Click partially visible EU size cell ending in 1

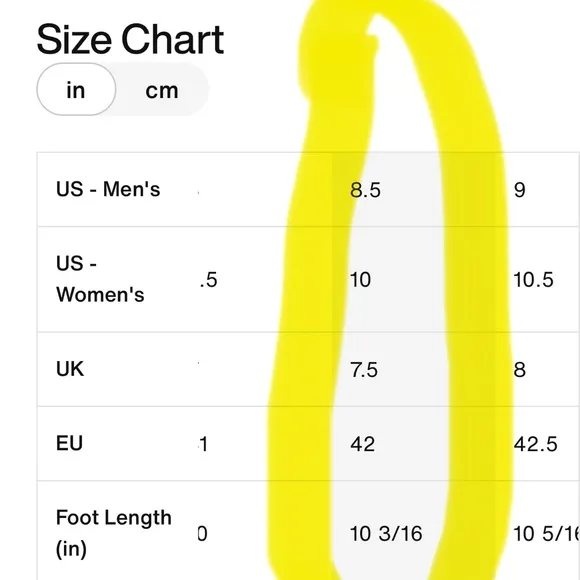coord(203,444)
